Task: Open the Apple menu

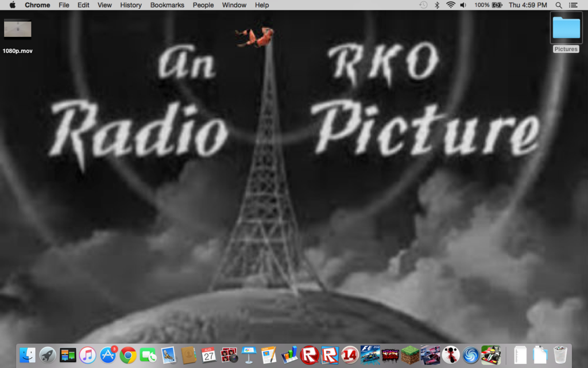Action: tap(13, 5)
